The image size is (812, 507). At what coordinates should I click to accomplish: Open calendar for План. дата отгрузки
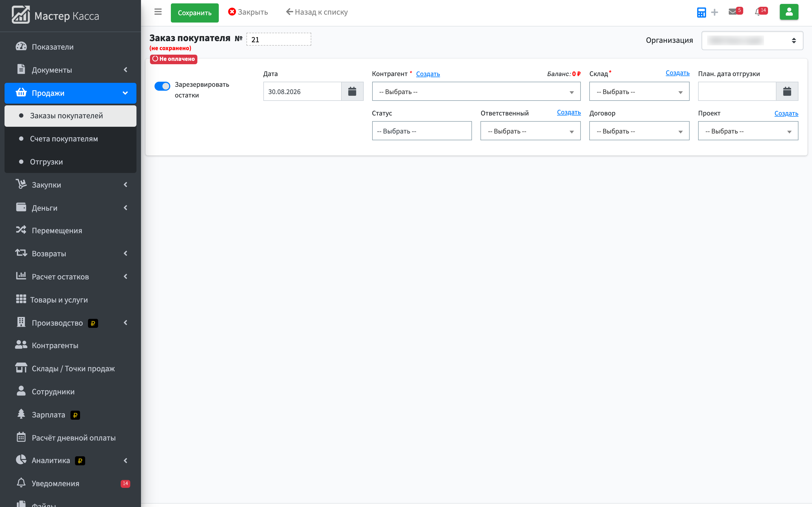[787, 91]
